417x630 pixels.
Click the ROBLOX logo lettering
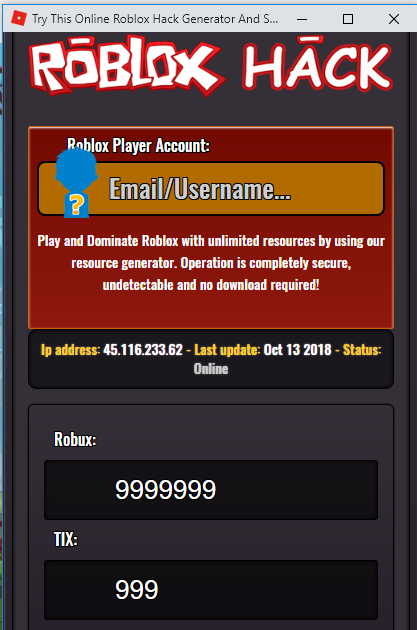(127, 65)
